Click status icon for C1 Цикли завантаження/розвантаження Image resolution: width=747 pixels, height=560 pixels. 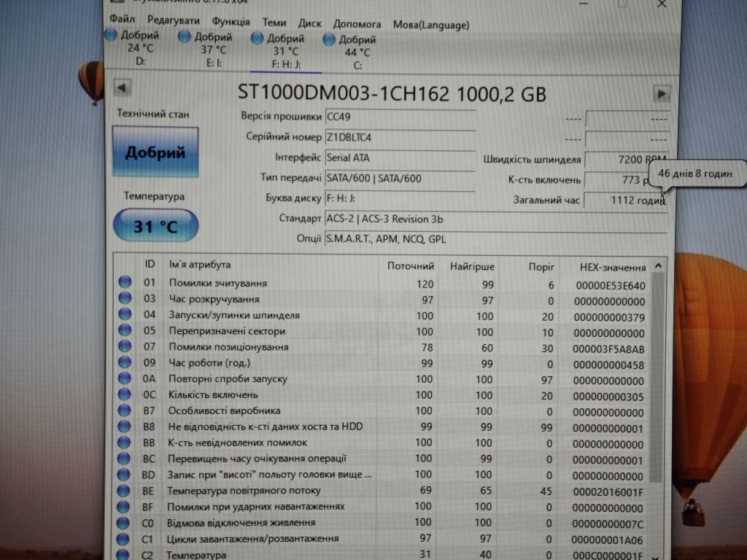point(123,539)
